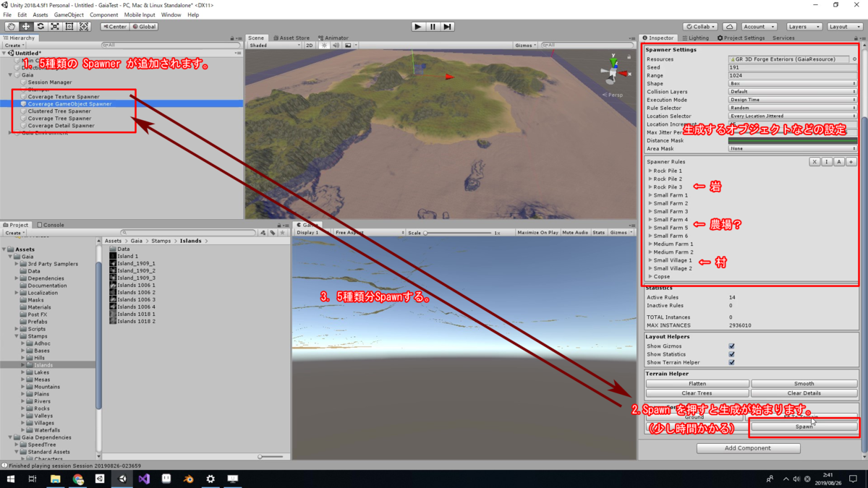Toggle Pivot Center mode button

click(115, 27)
